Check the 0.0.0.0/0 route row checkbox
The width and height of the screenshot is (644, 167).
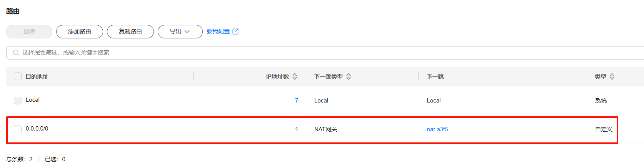click(18, 129)
